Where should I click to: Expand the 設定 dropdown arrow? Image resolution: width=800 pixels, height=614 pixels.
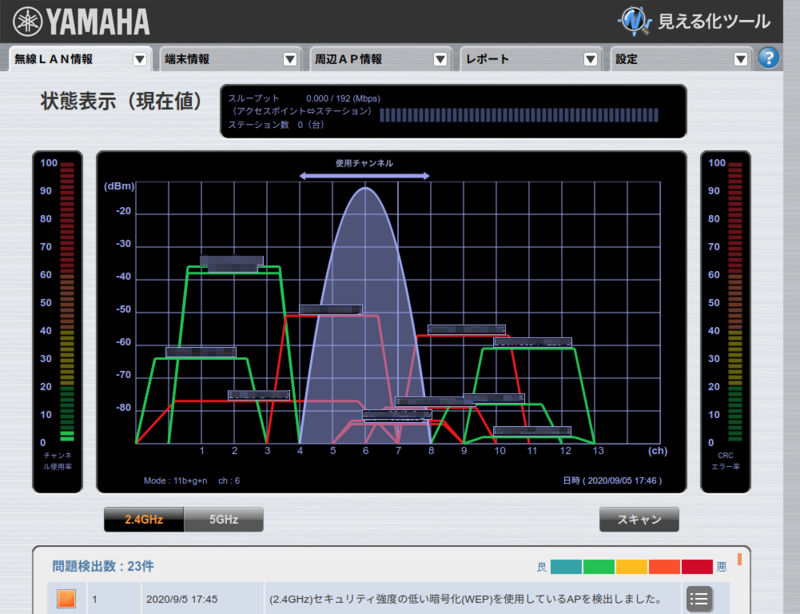click(x=740, y=60)
